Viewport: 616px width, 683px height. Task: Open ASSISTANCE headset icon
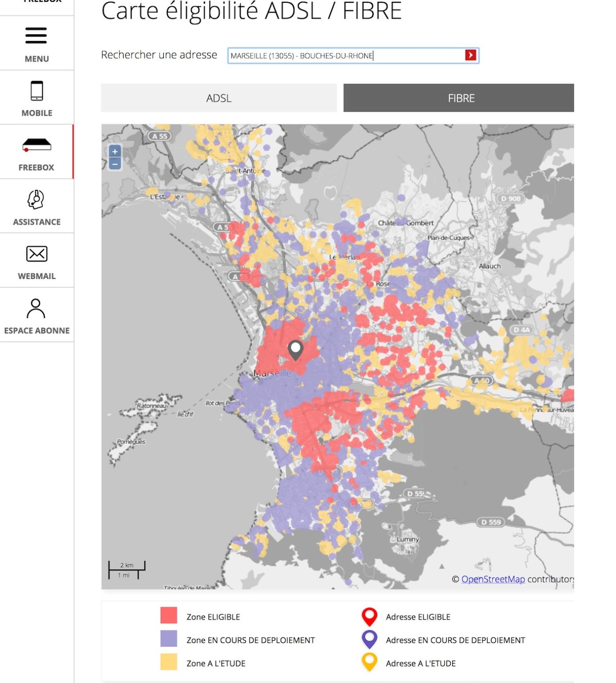(x=36, y=200)
